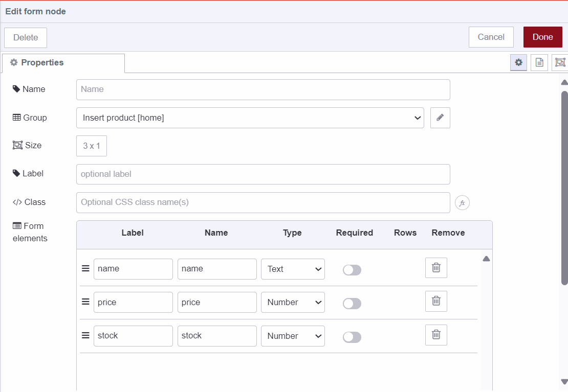Cancel editing the form node

coord(491,37)
